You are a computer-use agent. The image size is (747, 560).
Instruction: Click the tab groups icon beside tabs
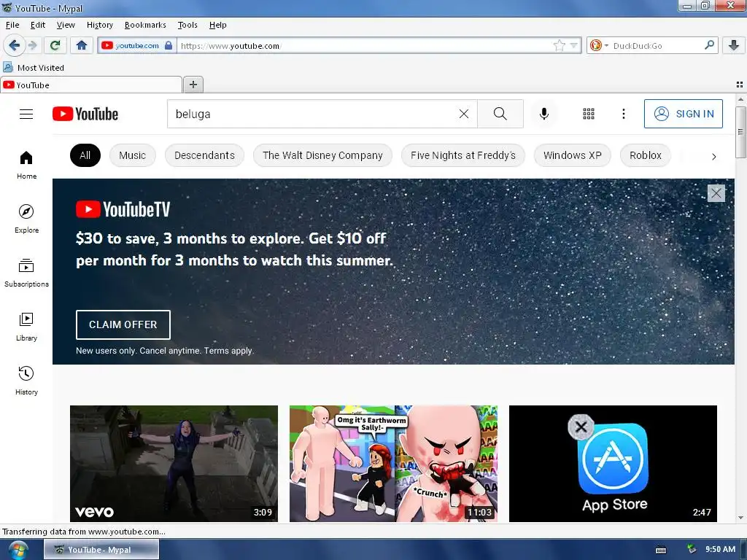[x=740, y=85]
